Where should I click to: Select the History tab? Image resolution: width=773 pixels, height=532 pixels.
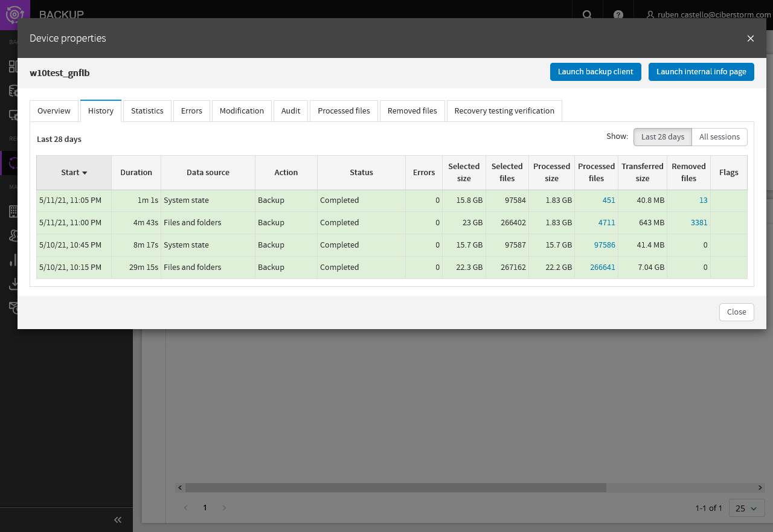point(101,111)
